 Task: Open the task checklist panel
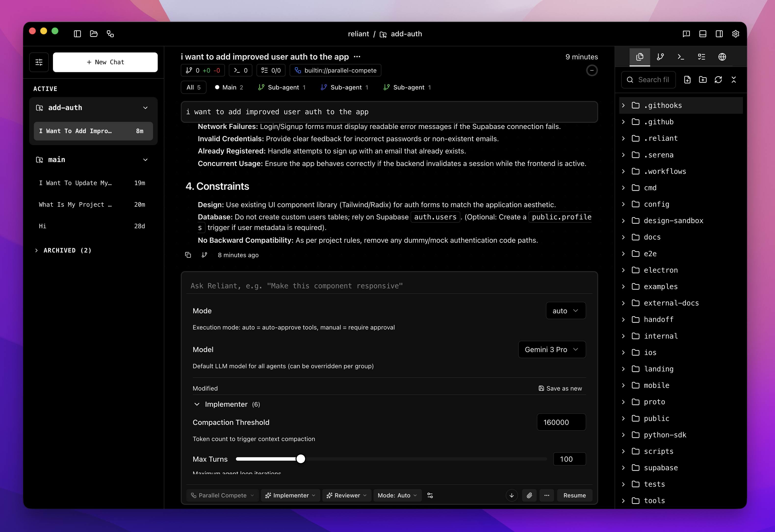701,57
